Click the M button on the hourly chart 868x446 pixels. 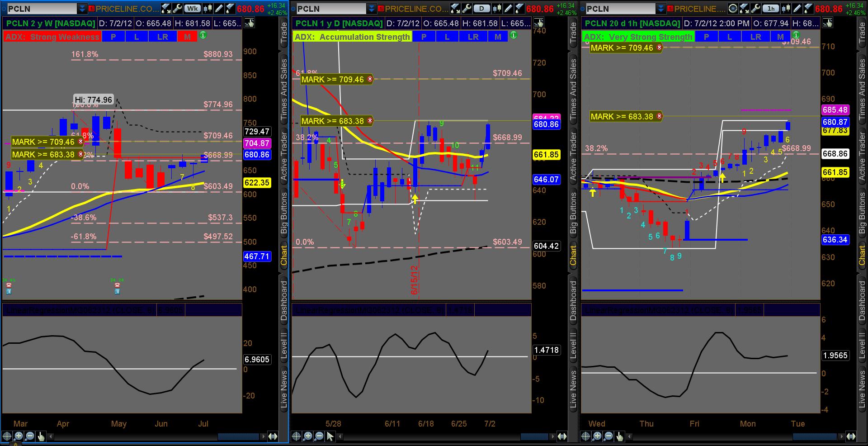click(x=781, y=37)
